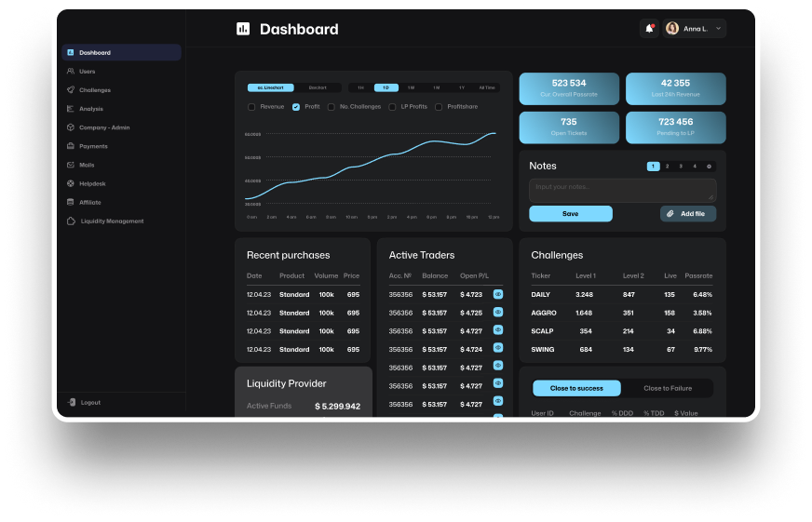The height and width of the screenshot is (522, 812).
Task: Switch chart to Linechart view
Action: click(x=270, y=88)
